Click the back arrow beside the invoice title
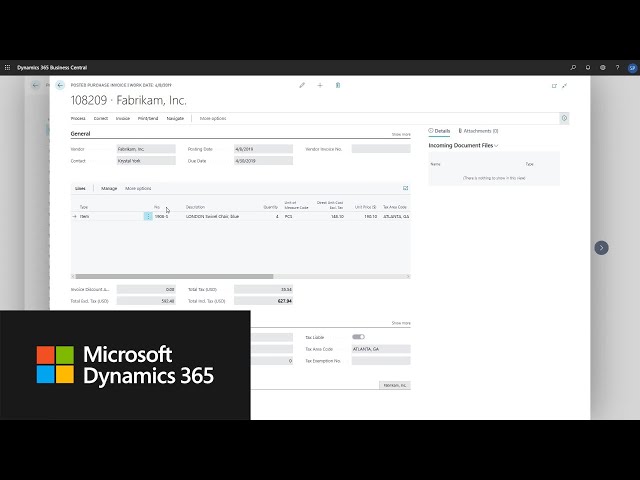 60,86
